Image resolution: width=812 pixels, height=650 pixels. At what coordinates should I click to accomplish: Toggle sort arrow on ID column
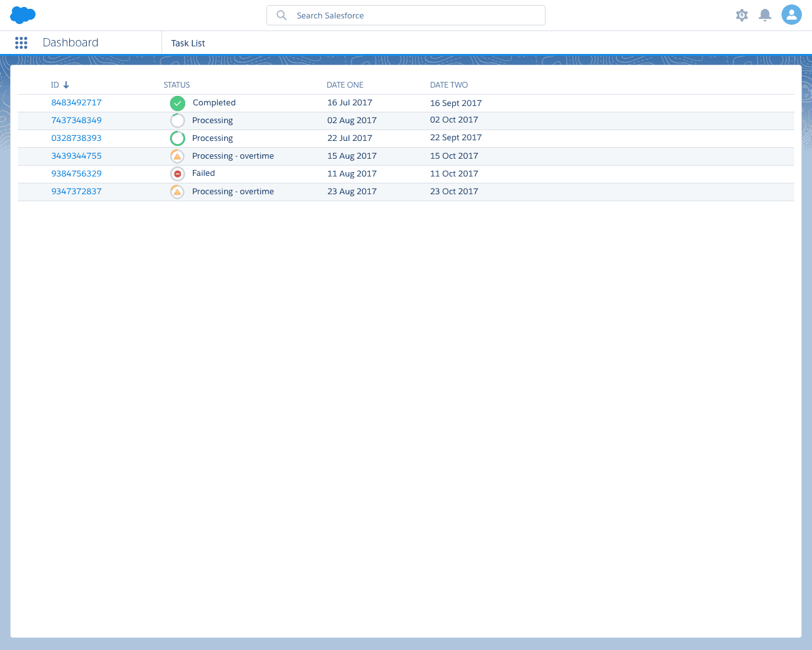click(66, 85)
